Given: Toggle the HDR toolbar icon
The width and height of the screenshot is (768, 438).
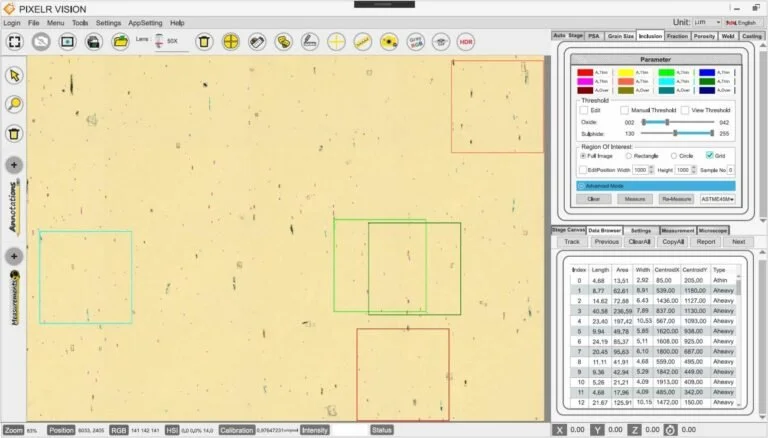Looking at the screenshot, I should click(x=466, y=42).
